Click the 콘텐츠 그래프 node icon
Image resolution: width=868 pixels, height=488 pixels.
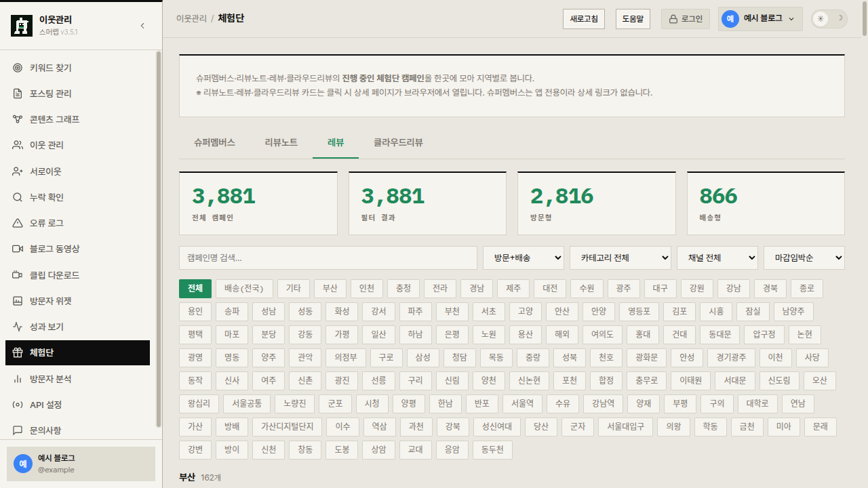[18, 119]
